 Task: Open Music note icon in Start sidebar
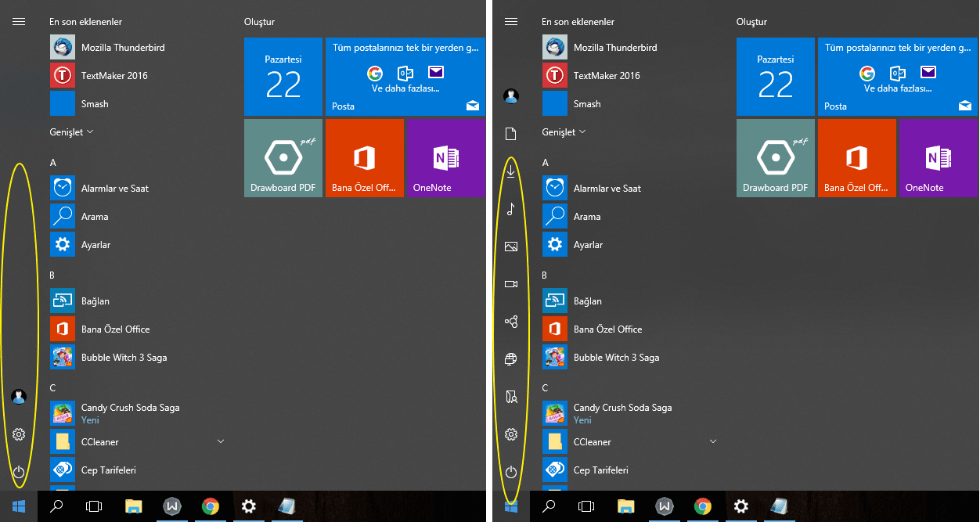tap(511, 208)
